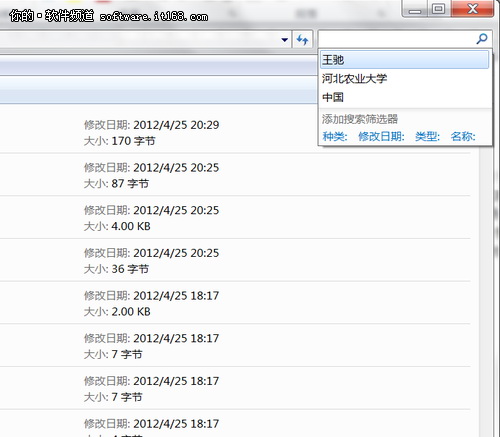Select the result with size 170 字节
This screenshot has height=437, width=500.
[235, 133]
